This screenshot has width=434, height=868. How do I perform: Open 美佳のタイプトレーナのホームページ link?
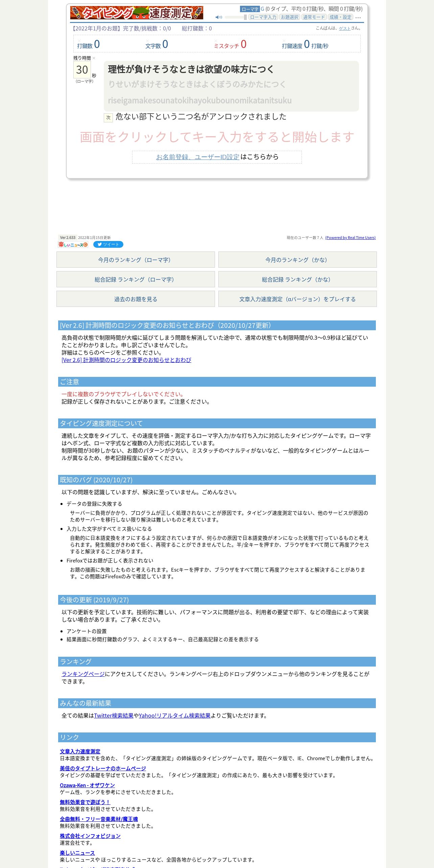103,768
